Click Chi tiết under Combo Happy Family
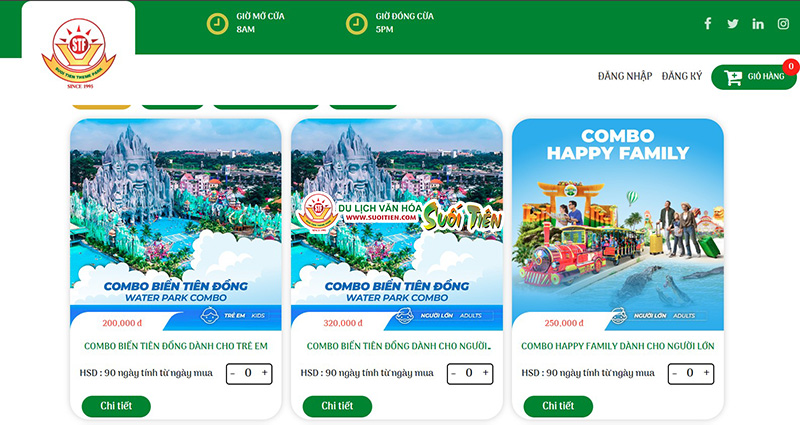 [x=558, y=406]
